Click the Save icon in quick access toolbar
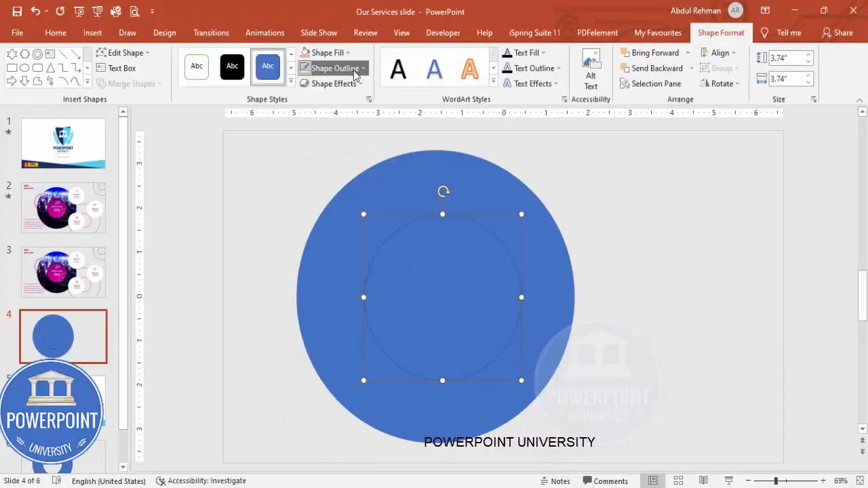Viewport: 868px width, 488px height. [x=17, y=12]
